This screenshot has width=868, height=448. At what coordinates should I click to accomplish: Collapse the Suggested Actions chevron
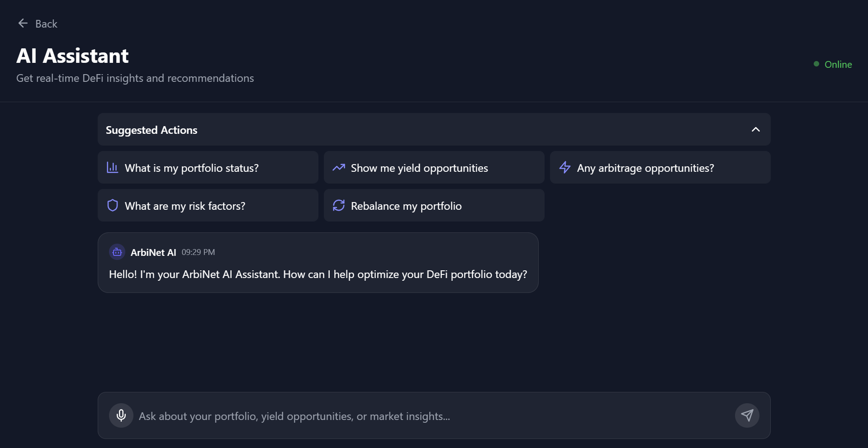pyautogui.click(x=755, y=130)
